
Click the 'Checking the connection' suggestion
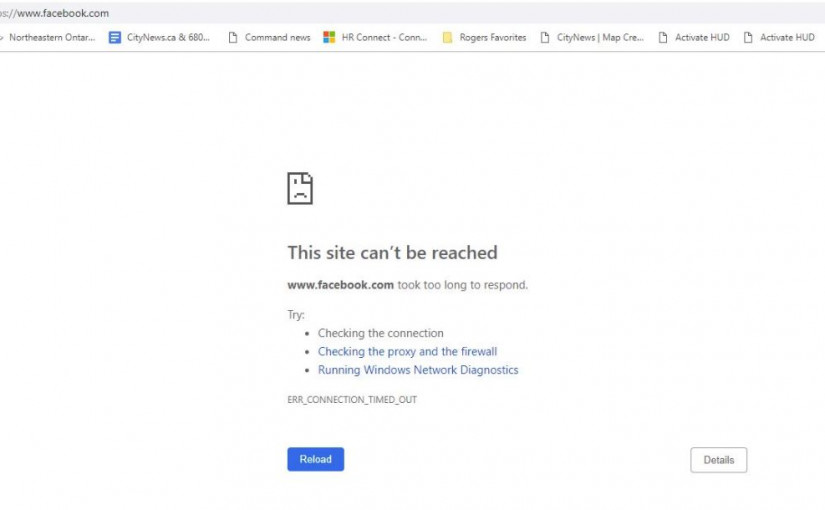click(x=380, y=334)
